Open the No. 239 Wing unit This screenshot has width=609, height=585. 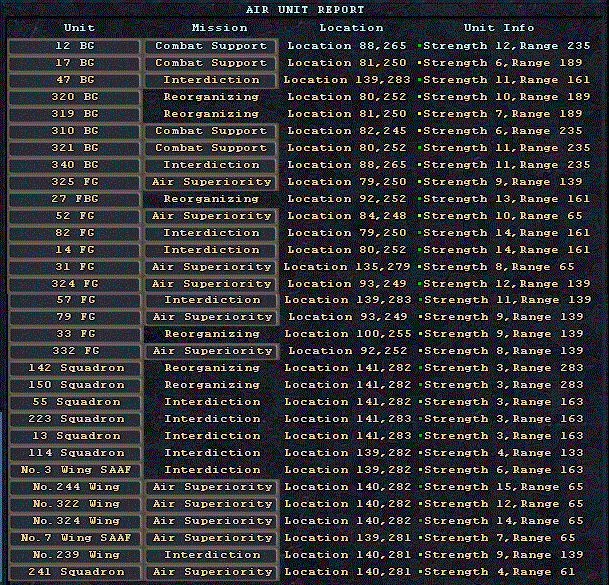click(x=75, y=555)
